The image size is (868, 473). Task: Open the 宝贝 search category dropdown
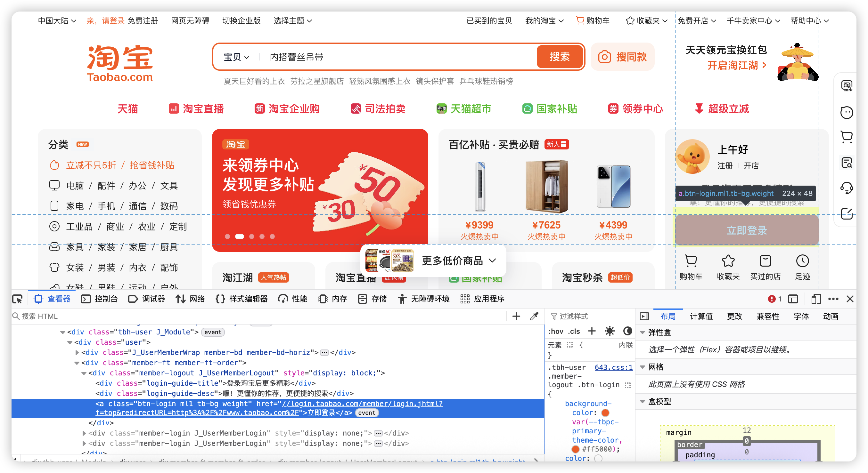pos(235,57)
